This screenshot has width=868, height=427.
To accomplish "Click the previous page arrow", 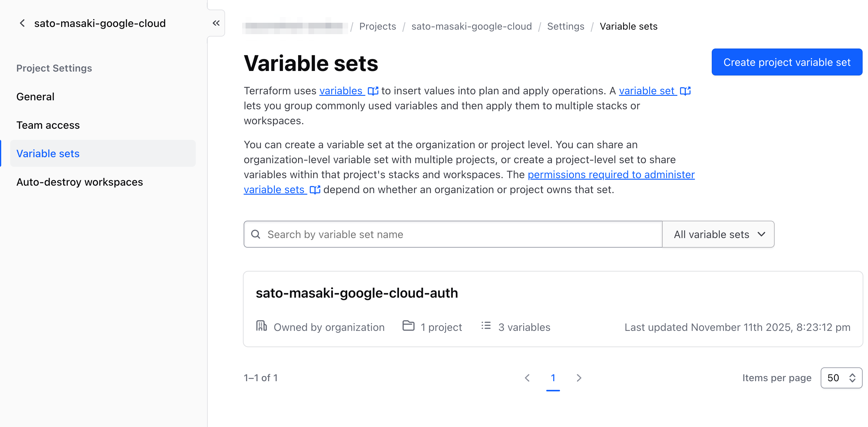I will [527, 378].
